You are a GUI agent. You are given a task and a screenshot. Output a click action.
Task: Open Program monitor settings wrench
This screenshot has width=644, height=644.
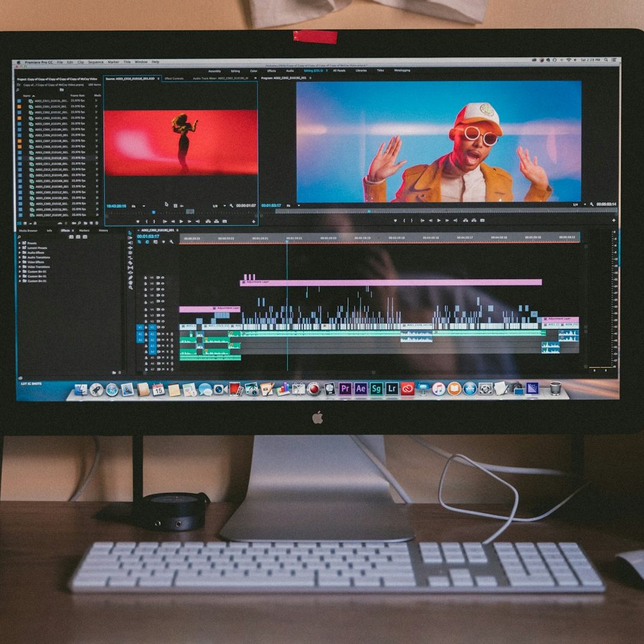click(x=591, y=205)
